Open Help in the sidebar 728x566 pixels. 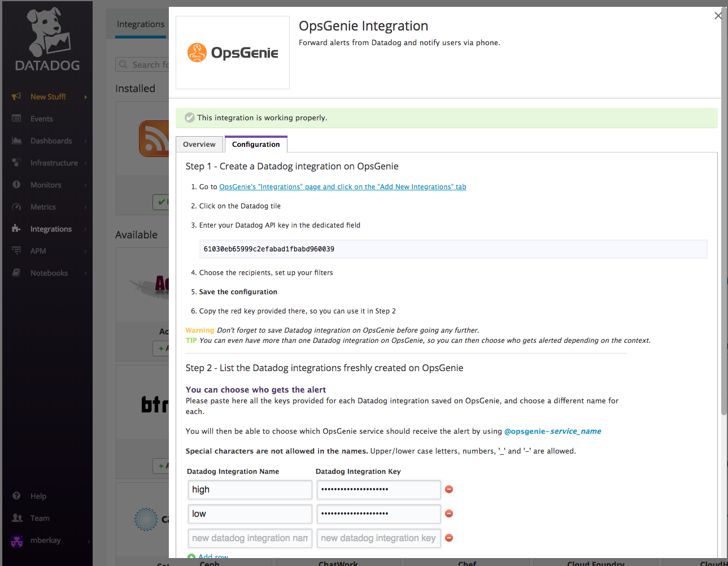(x=38, y=496)
